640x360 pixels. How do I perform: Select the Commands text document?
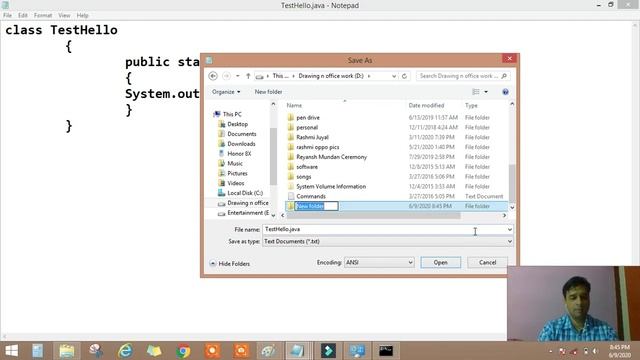(x=311, y=196)
